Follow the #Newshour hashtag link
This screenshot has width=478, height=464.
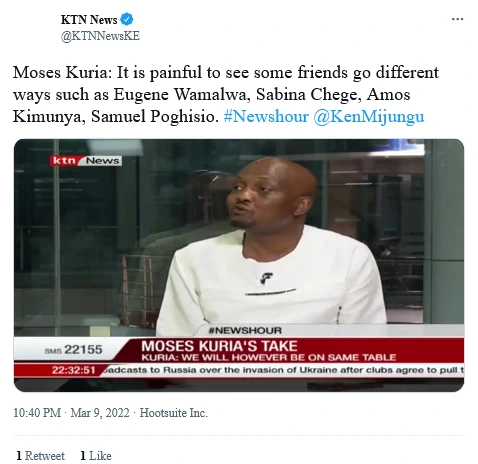[x=266, y=117]
